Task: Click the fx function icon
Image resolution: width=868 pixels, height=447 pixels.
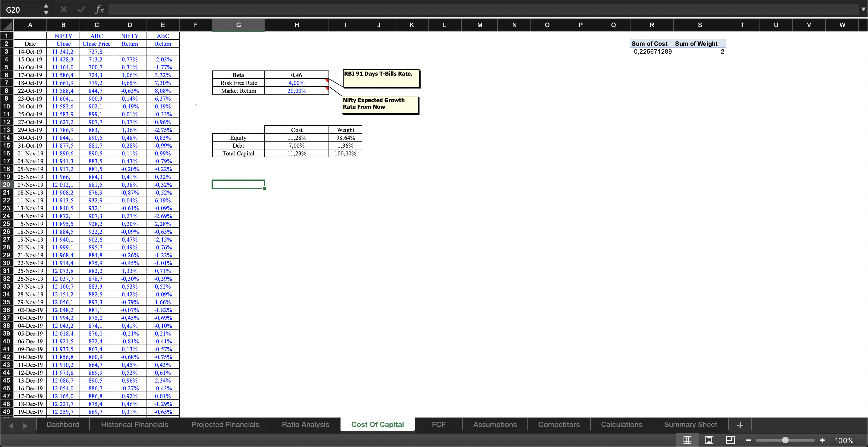Action: [x=99, y=9]
